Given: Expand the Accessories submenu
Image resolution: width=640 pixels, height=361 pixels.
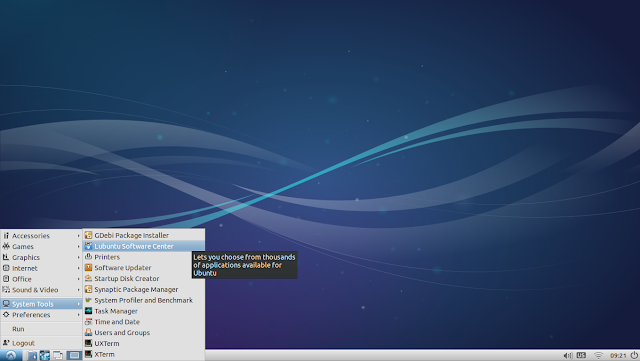Looking at the screenshot, I should click(41, 236).
